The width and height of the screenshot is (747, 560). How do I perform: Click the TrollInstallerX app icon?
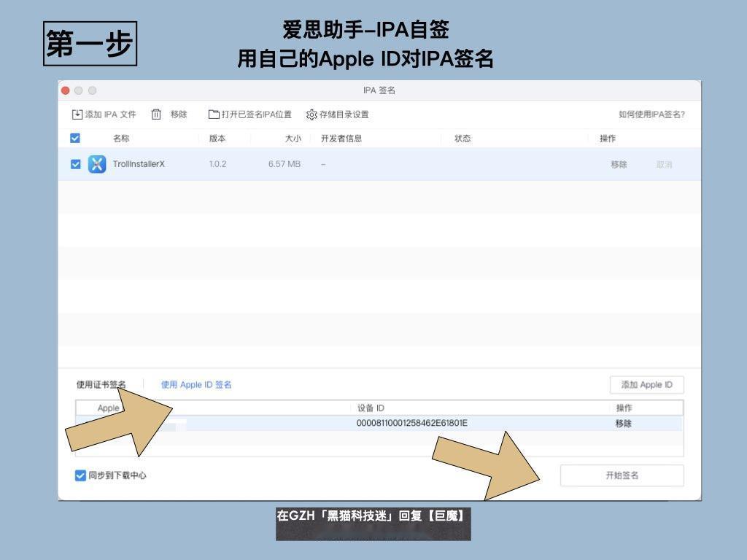point(97,164)
